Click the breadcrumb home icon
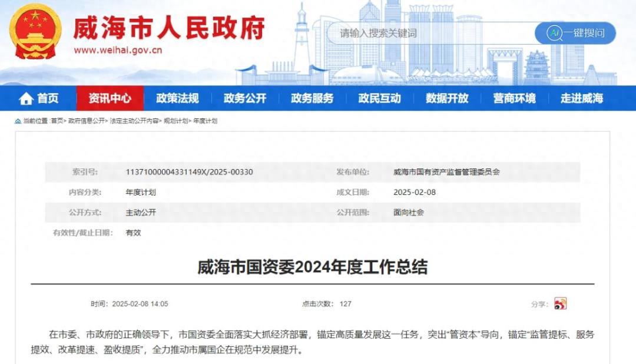 (x=18, y=120)
